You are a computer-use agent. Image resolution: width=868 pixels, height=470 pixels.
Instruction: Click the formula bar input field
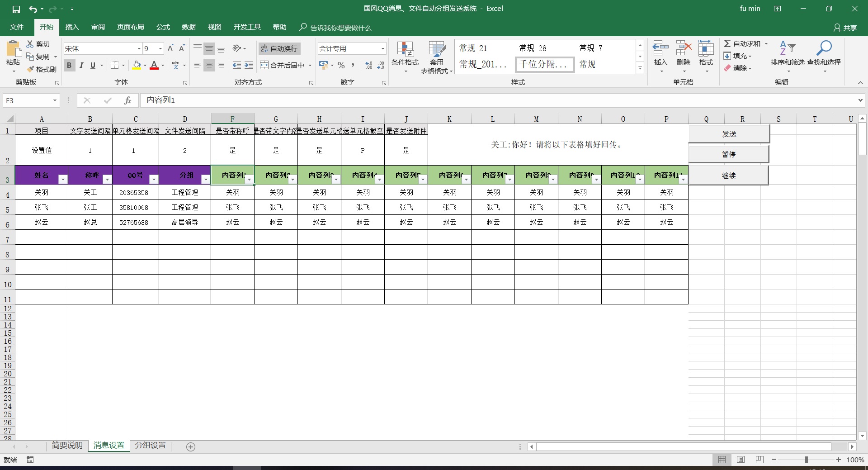pos(498,100)
